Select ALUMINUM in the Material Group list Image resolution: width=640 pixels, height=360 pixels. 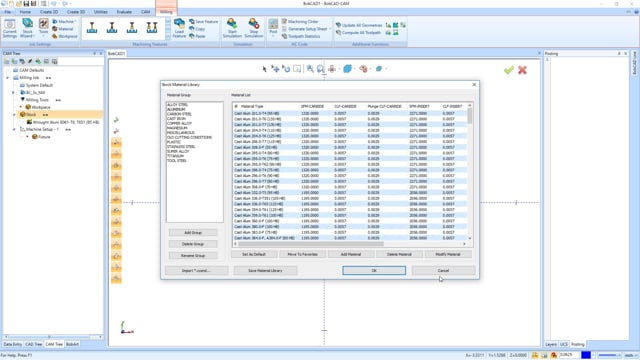[x=176, y=109]
